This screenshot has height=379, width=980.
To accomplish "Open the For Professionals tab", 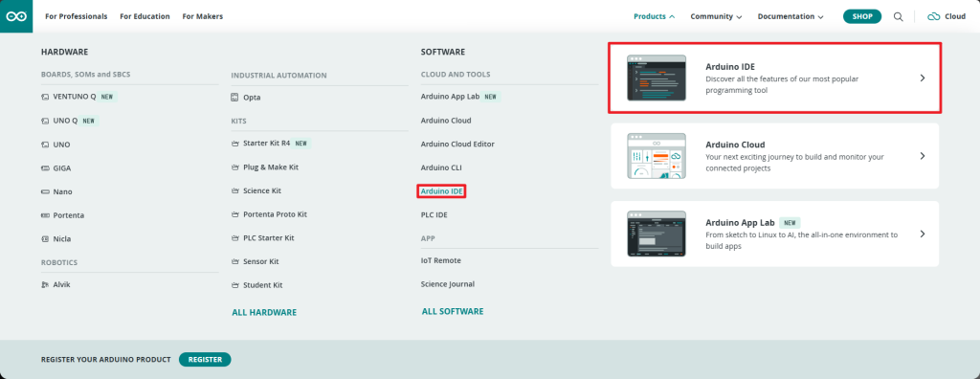I will point(77,17).
